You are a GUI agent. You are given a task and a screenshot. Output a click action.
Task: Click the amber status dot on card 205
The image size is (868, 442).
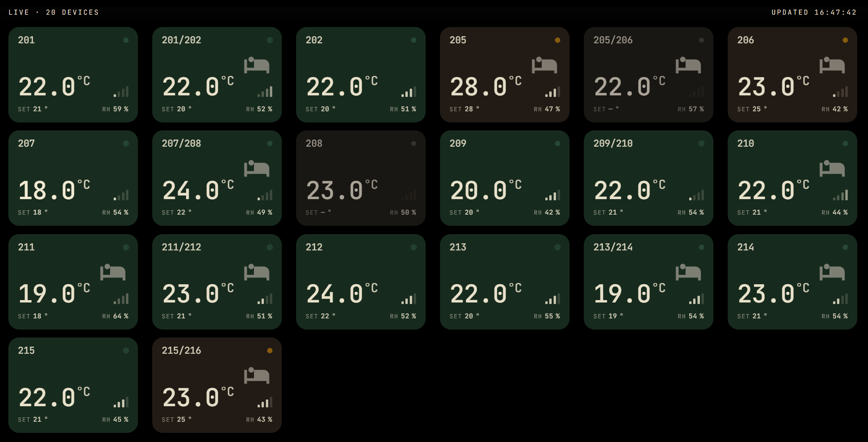click(x=558, y=40)
